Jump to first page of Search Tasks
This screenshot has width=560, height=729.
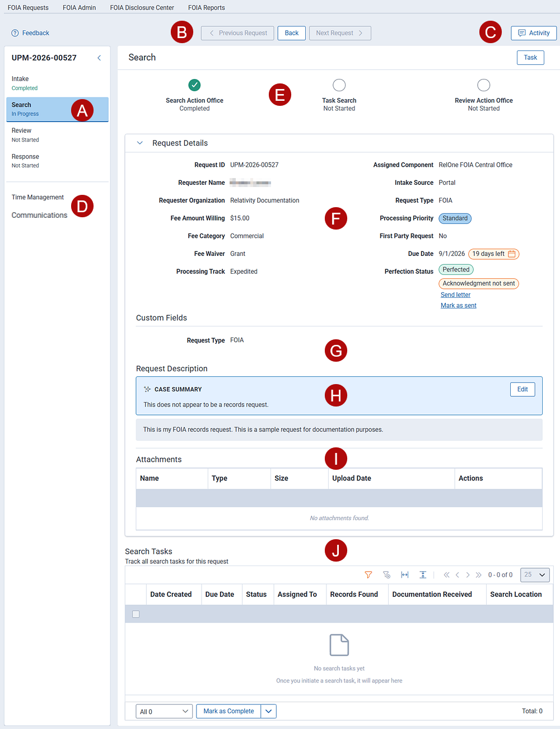point(446,575)
